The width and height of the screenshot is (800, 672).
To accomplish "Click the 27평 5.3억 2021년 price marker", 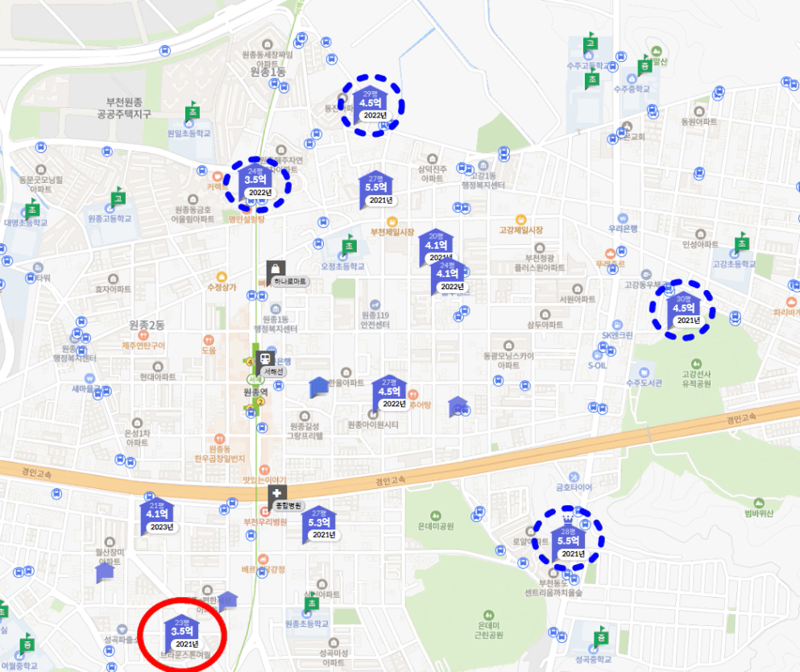I will point(320,525).
